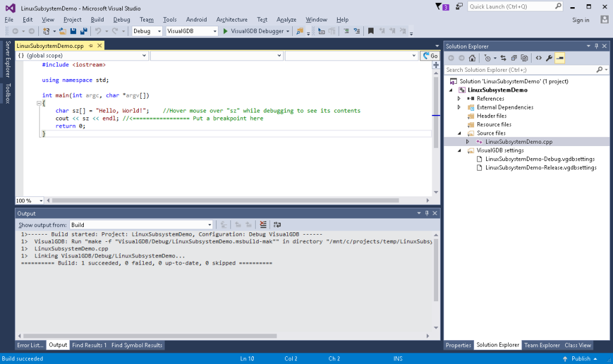
Task: Collapse the VisualGDB settings node
Action: [x=459, y=150]
